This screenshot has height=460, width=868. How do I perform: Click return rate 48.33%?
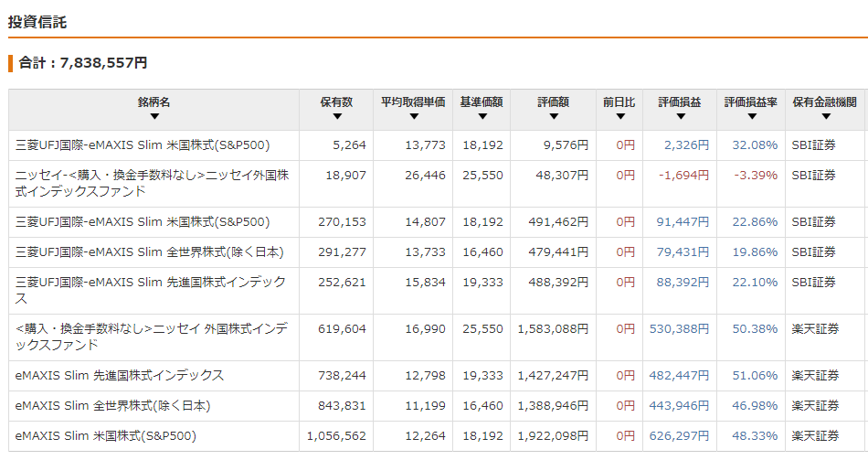point(755,436)
